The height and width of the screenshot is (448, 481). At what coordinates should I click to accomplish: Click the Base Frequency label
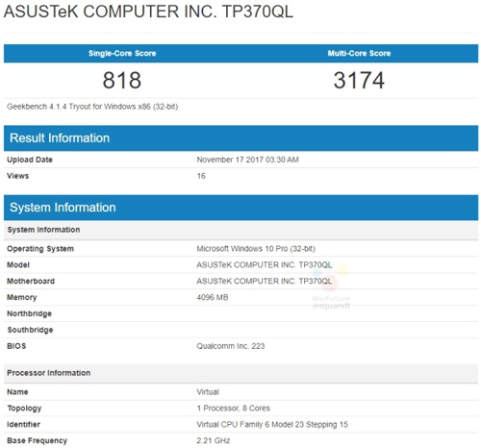click(38, 440)
